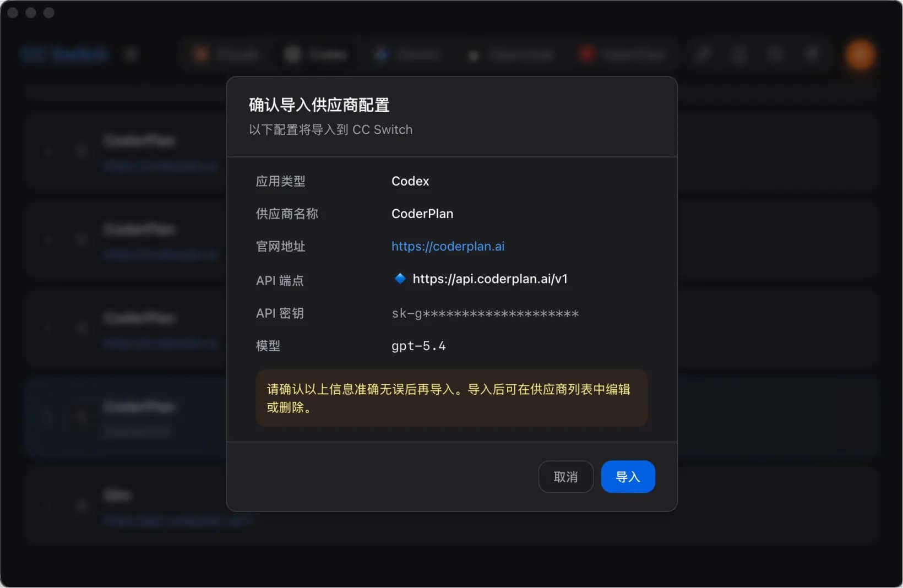Image resolution: width=903 pixels, height=588 pixels.
Task: Click the 取消 button
Action: 565,477
